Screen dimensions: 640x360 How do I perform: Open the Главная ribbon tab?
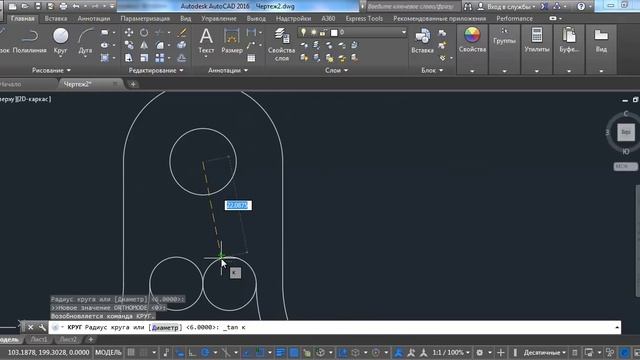pos(22,18)
